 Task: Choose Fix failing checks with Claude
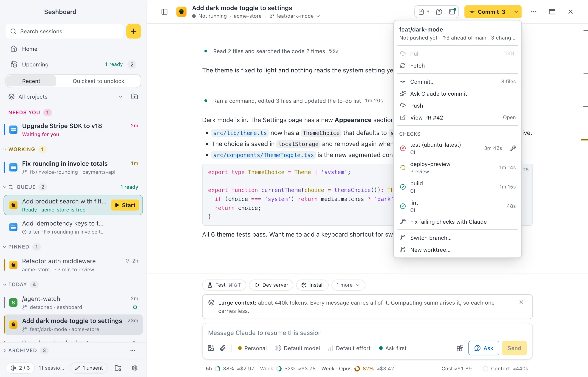[457, 222]
